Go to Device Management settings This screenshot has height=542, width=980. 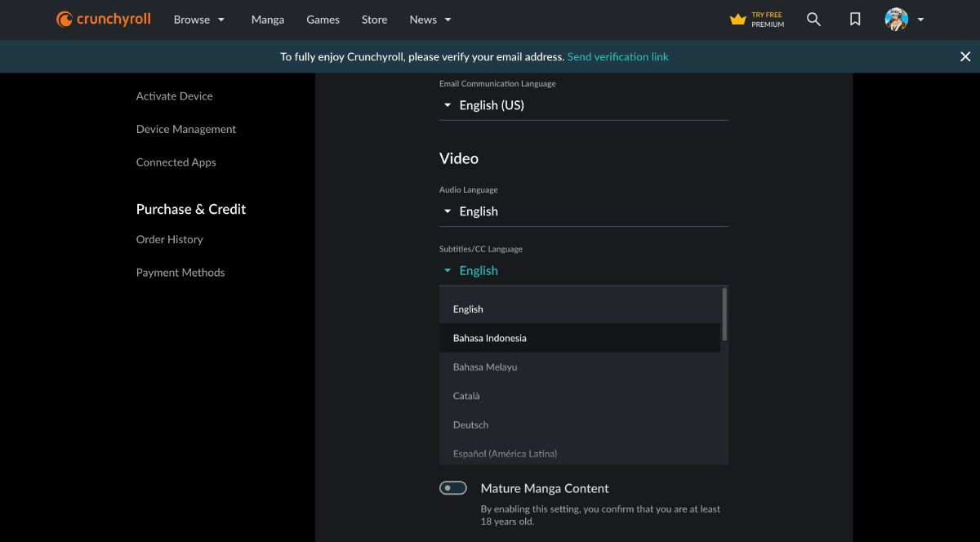186,129
